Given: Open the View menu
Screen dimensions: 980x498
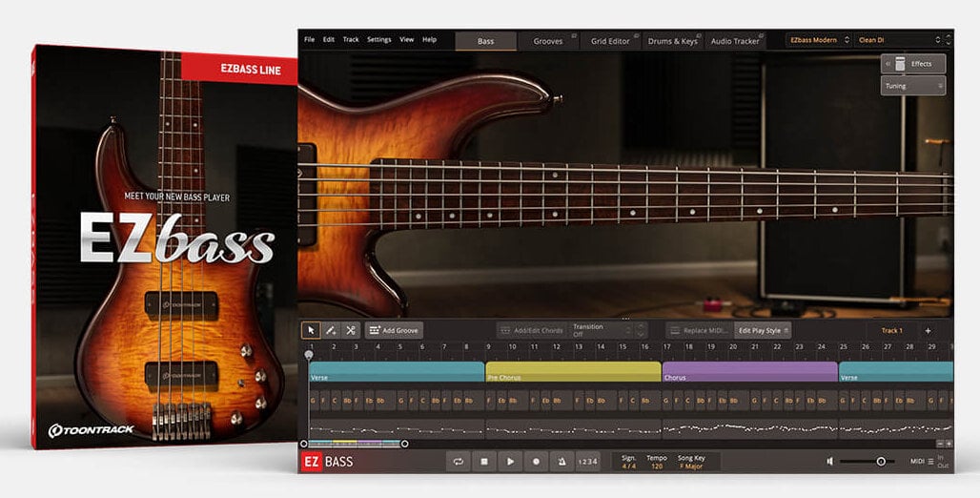Looking at the screenshot, I should (407, 39).
